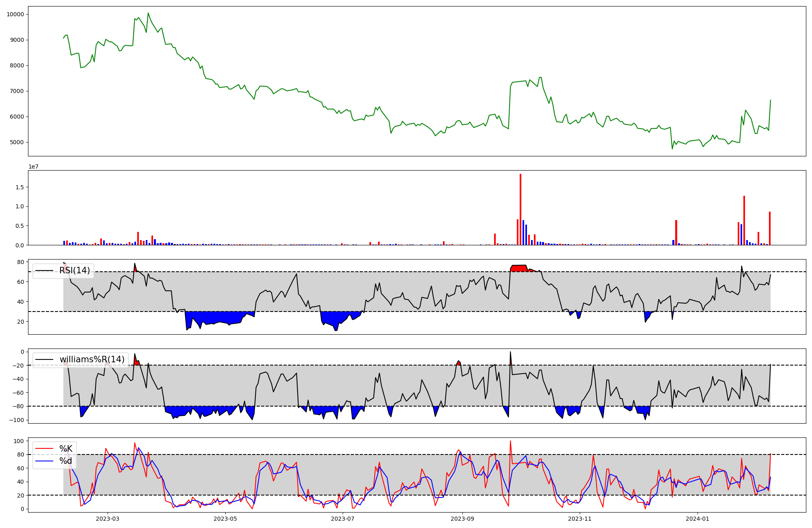Click the %d legend entry
This screenshot has width=812, height=528.
coord(66,461)
